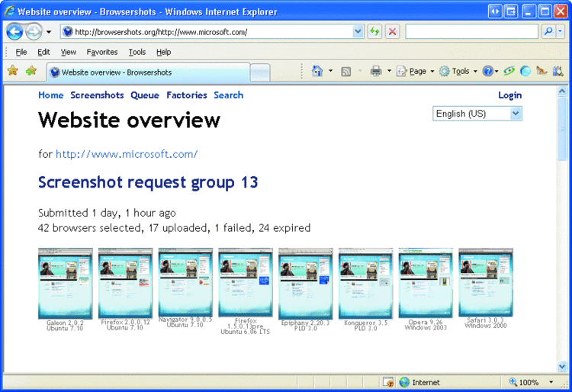The width and height of the screenshot is (572, 392).
Task: Expand the zoom level dropdown arrow
Action: [551, 382]
